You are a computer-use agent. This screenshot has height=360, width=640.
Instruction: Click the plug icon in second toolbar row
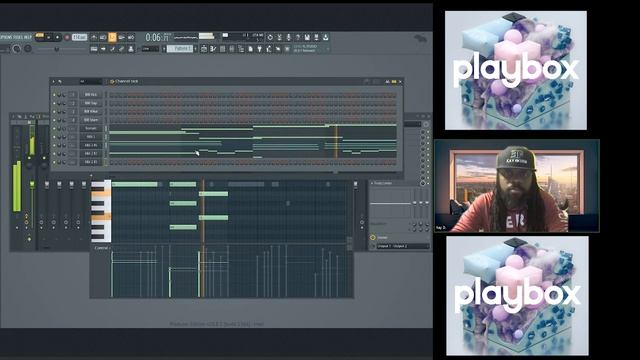click(259, 49)
